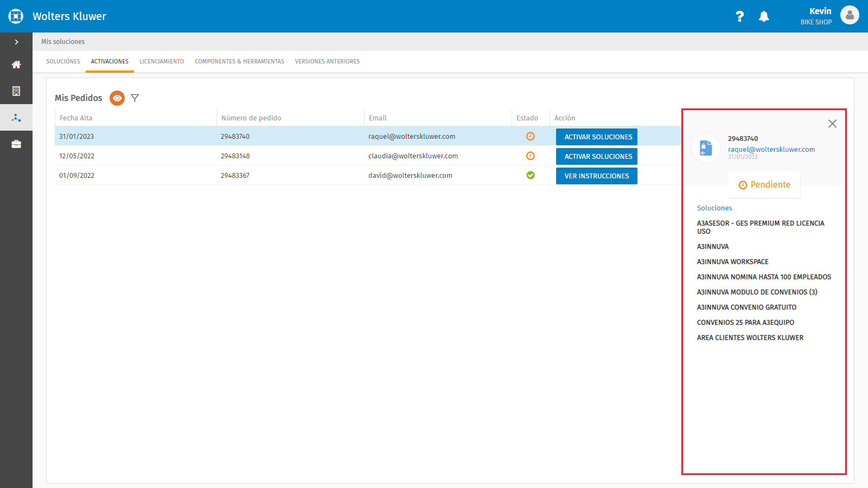Screen dimensions: 868x488
Task: Click Wolters Kluwer brand title text
Action: 69,16
